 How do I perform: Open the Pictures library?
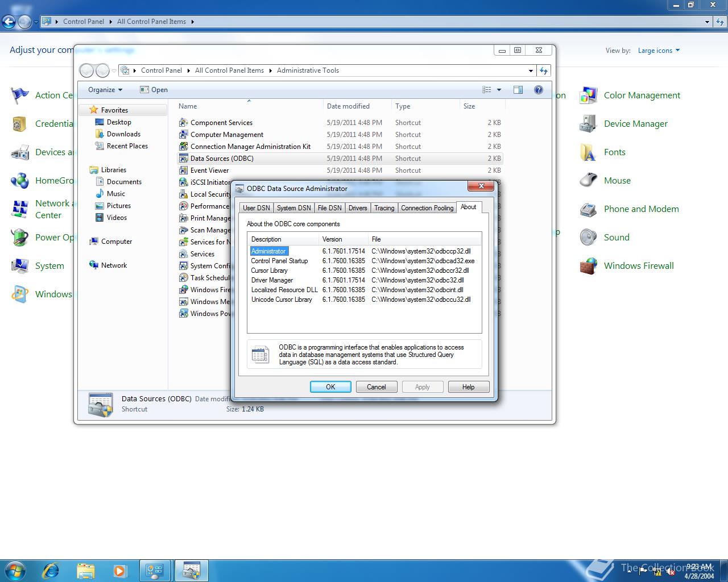click(119, 206)
